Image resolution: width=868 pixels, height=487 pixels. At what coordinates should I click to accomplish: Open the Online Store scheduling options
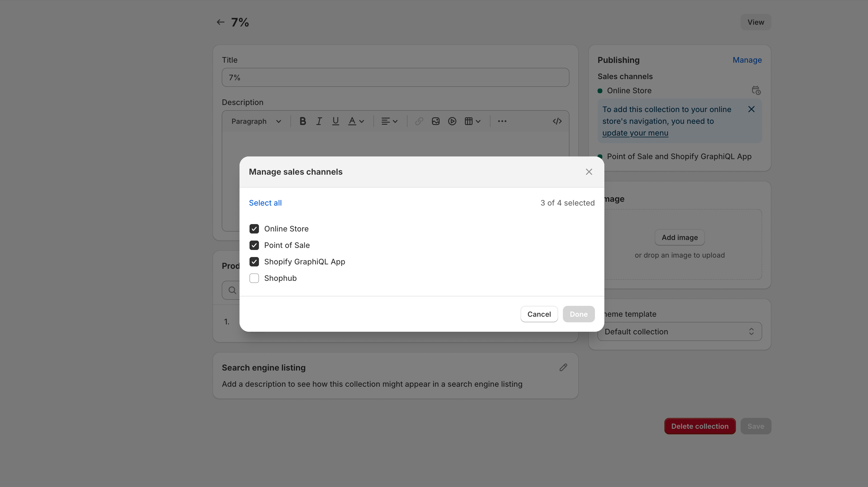coord(756,90)
